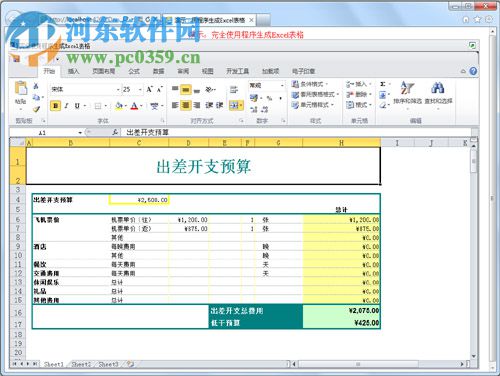Open Conditional Formatting (条件格式) menu

(310, 84)
